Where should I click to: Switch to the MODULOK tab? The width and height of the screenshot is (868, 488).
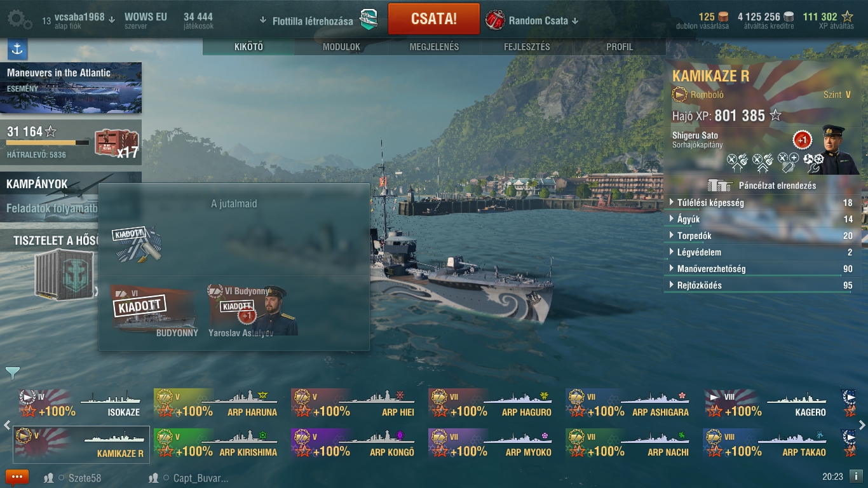point(341,47)
